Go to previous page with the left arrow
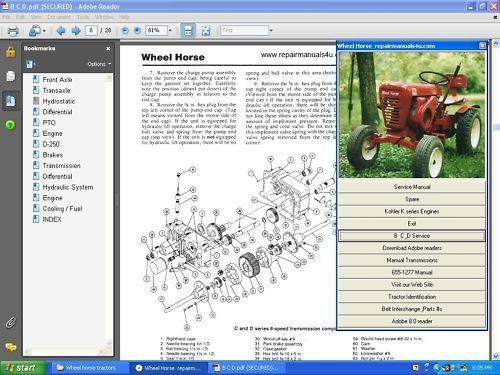Screen dimensions: 500x375 [61, 31]
